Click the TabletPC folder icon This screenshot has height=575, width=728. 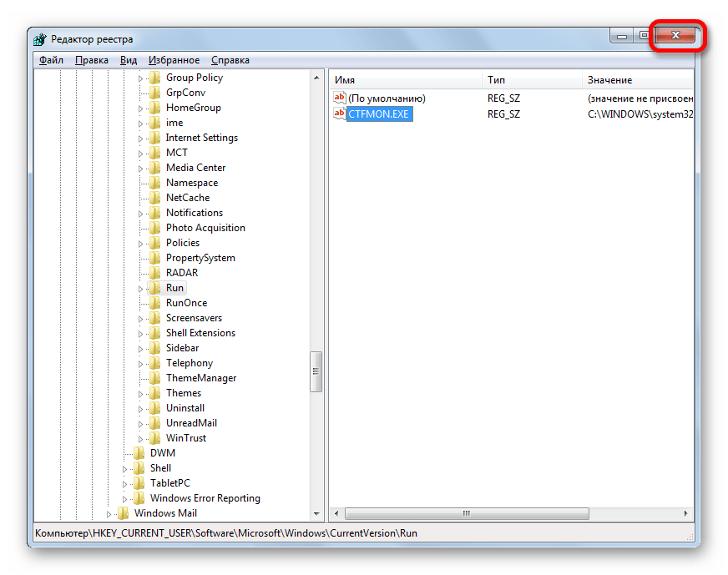(139, 483)
